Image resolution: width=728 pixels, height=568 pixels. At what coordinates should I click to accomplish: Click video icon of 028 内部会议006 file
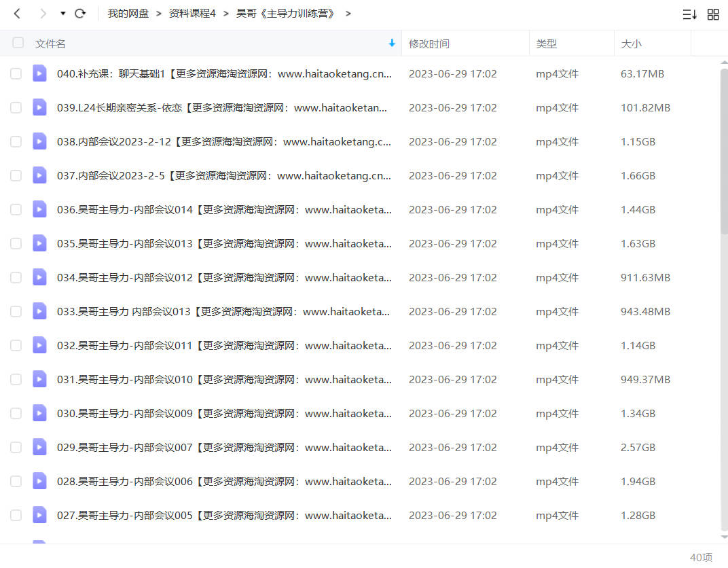39,480
